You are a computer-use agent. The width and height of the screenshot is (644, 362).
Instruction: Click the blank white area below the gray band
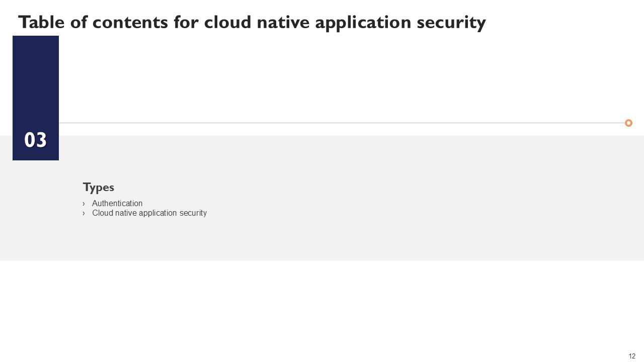click(322, 307)
